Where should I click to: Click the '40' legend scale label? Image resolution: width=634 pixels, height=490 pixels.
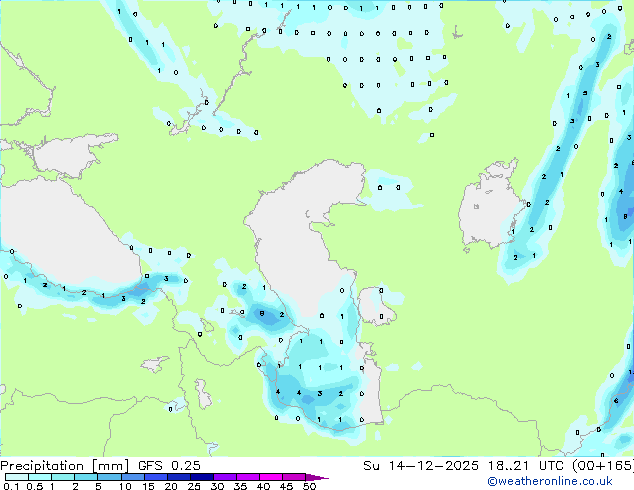pos(263,486)
